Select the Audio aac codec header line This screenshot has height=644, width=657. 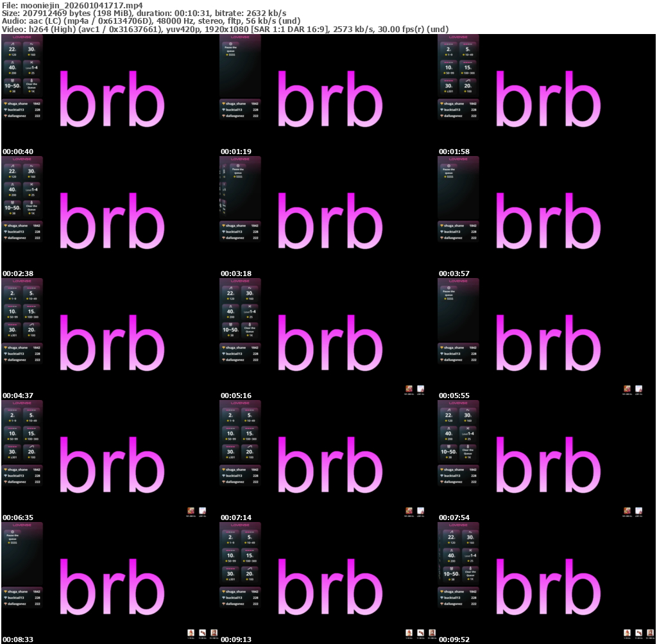tap(151, 21)
